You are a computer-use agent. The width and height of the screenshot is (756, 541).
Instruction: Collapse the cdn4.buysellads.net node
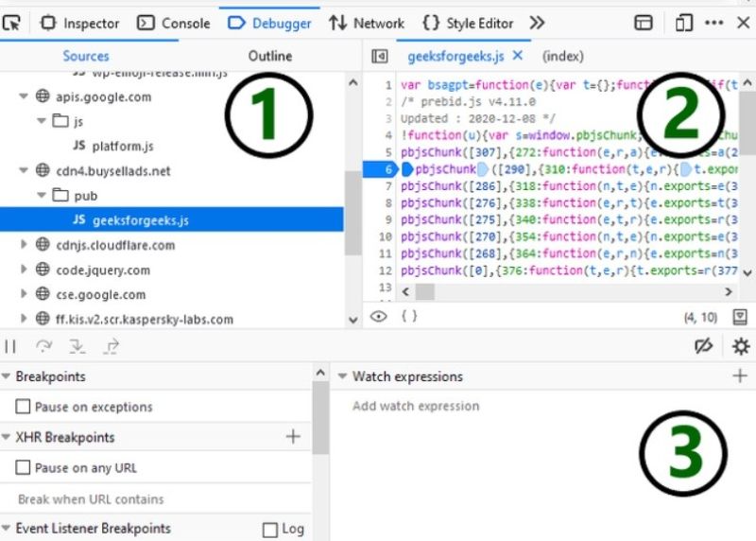[x=23, y=170]
